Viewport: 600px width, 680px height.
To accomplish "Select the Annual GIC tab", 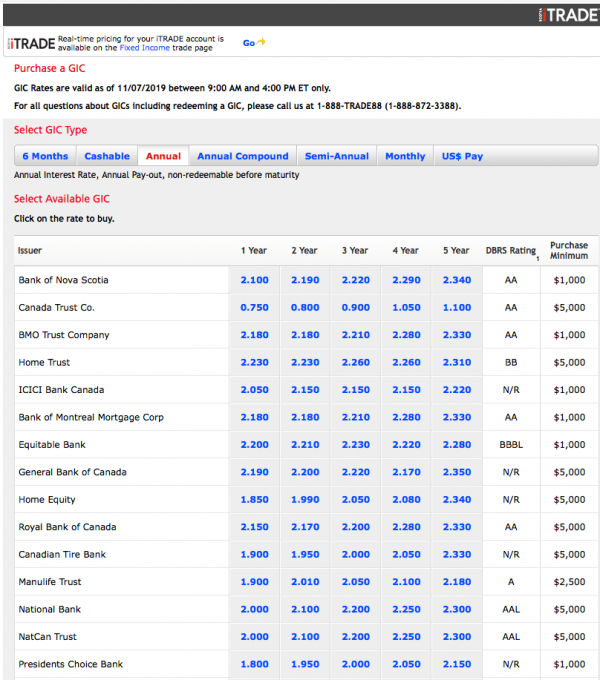I will click(x=163, y=156).
